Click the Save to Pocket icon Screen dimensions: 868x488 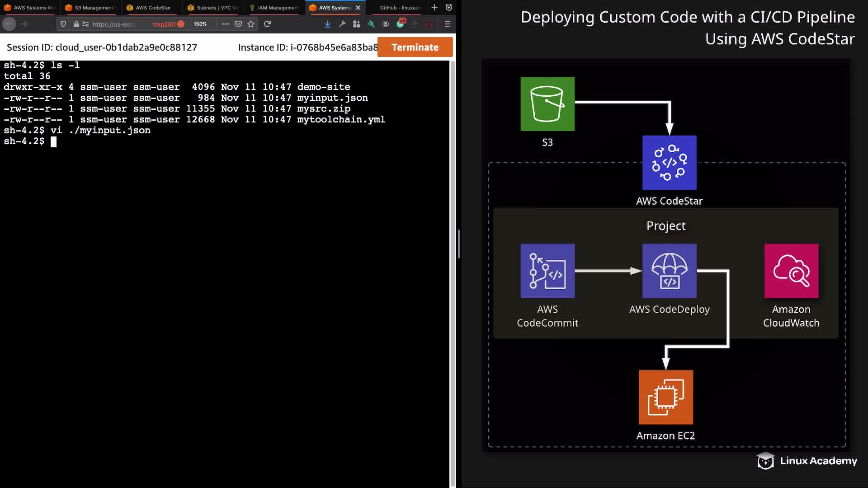coord(238,24)
